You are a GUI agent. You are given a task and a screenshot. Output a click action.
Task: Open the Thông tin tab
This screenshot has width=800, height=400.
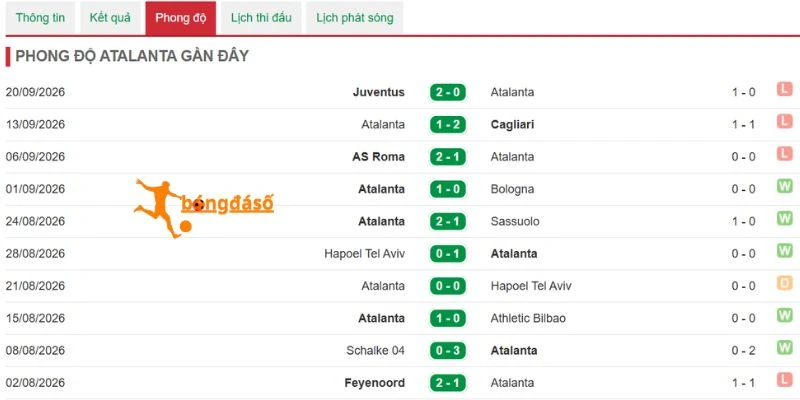click(x=40, y=18)
